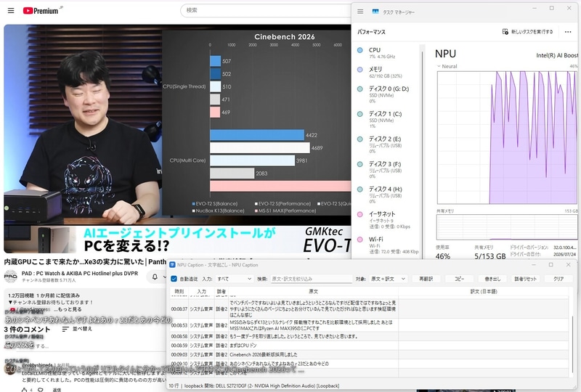581x392 pixels.
Task: Select ディスク 4 (H:) performance item
Action: tap(387, 195)
